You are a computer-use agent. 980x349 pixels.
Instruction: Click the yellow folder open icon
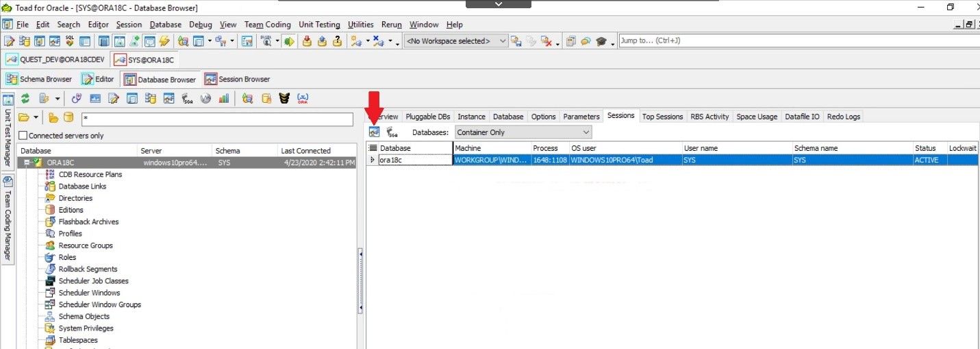coord(23,117)
